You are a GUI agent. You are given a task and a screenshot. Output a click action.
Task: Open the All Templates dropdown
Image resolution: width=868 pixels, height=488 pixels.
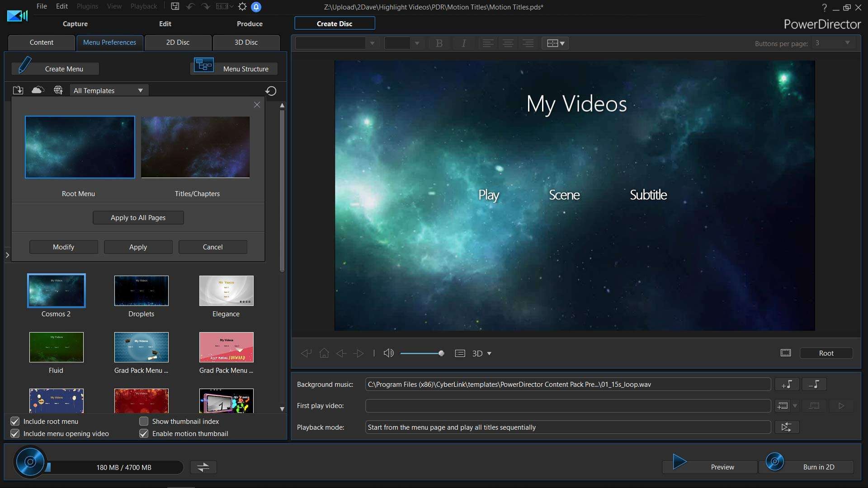(x=108, y=90)
